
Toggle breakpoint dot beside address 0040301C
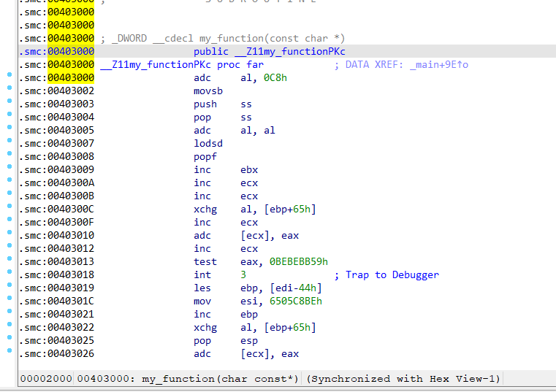click(x=9, y=298)
